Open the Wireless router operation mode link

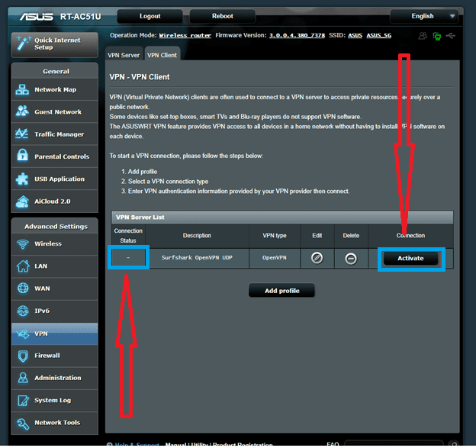point(185,36)
